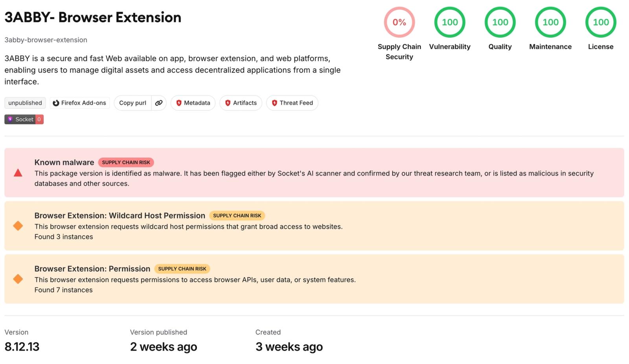Click the red triangle Known malware icon
The height and width of the screenshot is (364, 629).
pyautogui.click(x=18, y=173)
